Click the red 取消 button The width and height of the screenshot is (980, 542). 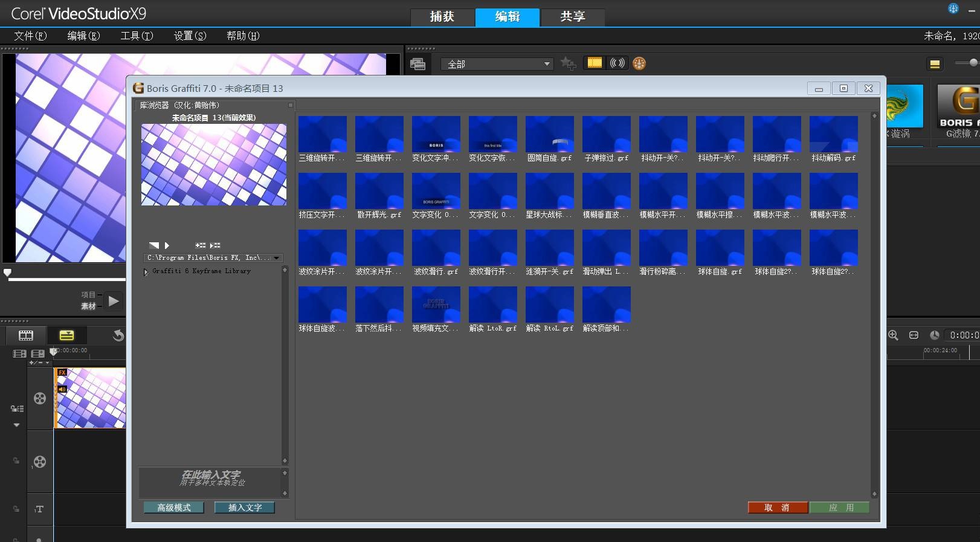pos(777,508)
